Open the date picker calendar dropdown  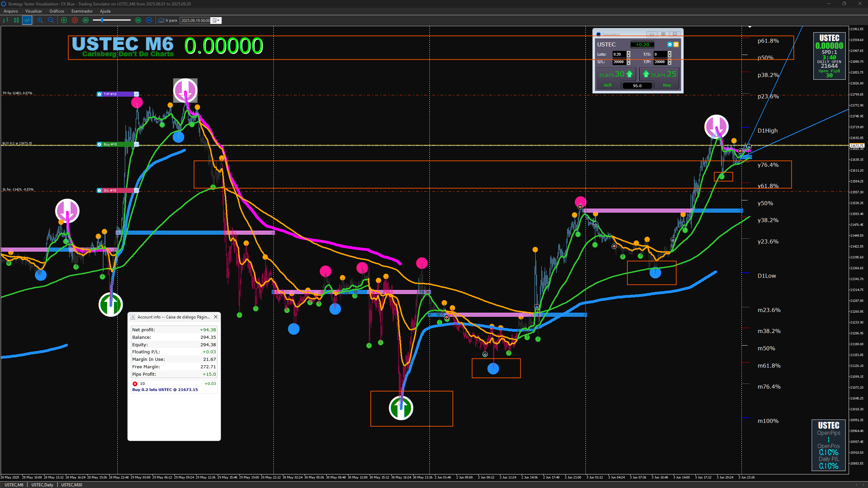coord(216,20)
